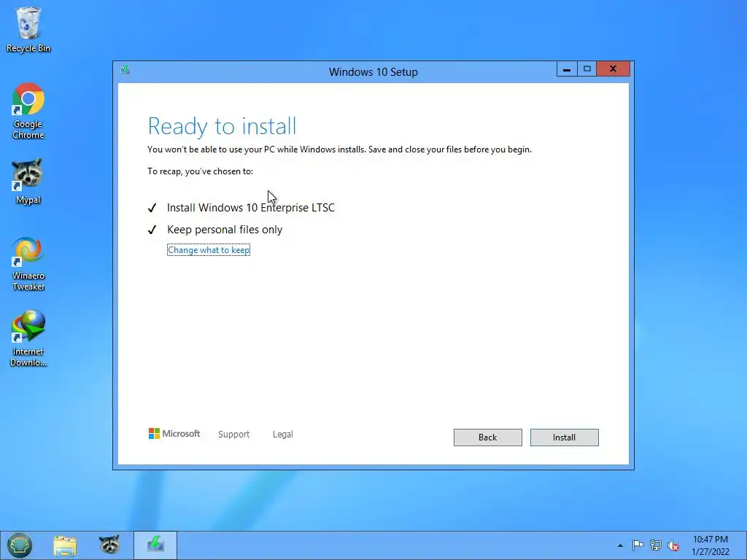This screenshot has width=747, height=560.
Task: Show hidden tray icons arrow
Action: point(620,545)
